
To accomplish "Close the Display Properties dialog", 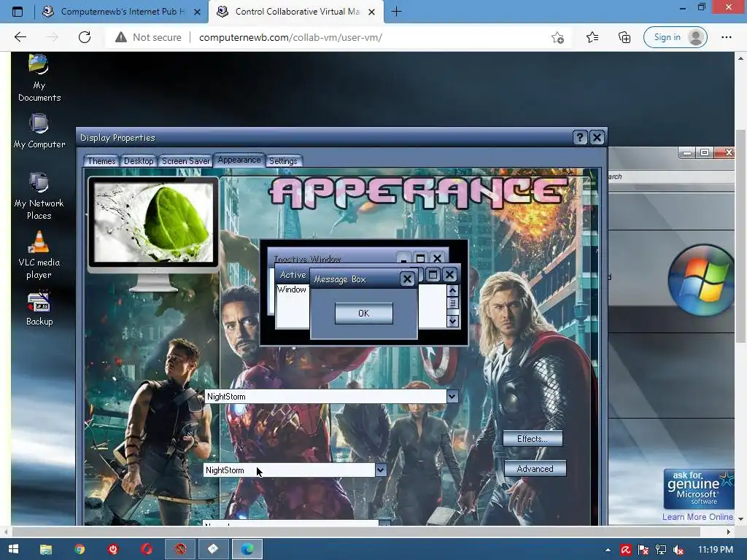I will pyautogui.click(x=597, y=138).
